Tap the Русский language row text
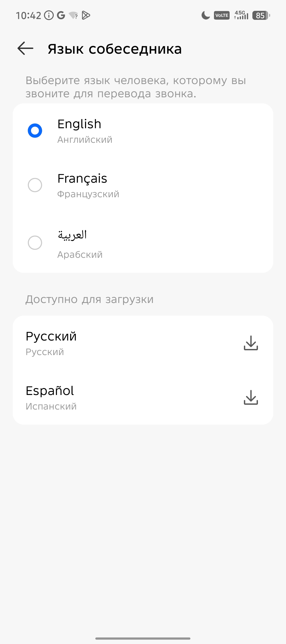This screenshot has width=286, height=644. coord(51,337)
